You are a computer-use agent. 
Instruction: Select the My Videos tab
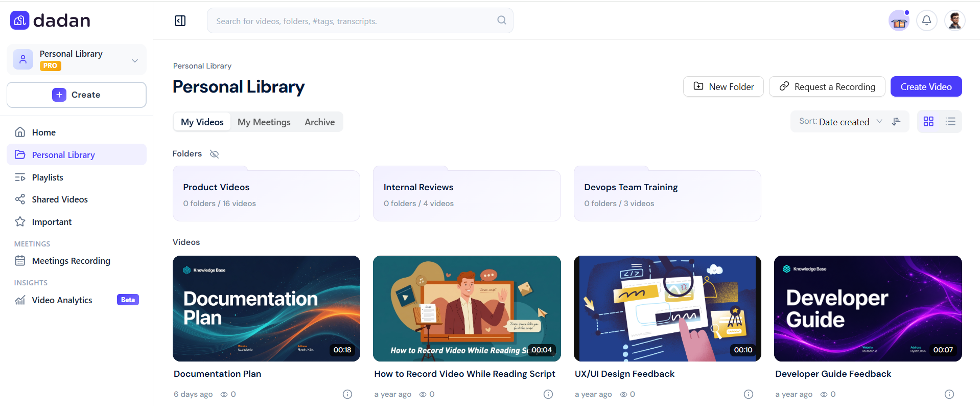(202, 122)
